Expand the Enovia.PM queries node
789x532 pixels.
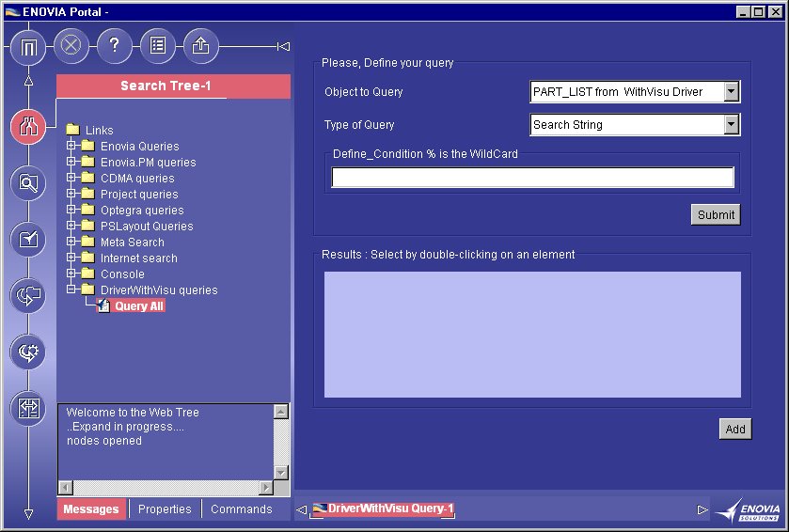[x=71, y=162]
